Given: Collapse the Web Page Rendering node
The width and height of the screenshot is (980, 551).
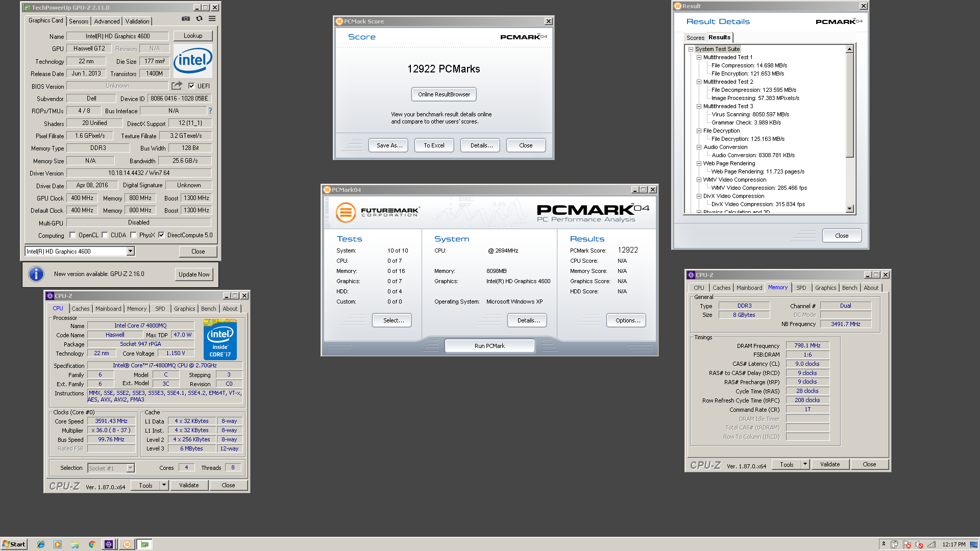Looking at the screenshot, I should pos(699,163).
